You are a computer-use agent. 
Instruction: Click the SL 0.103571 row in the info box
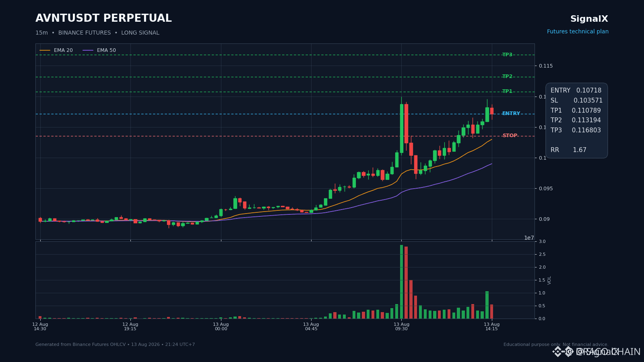point(576,101)
